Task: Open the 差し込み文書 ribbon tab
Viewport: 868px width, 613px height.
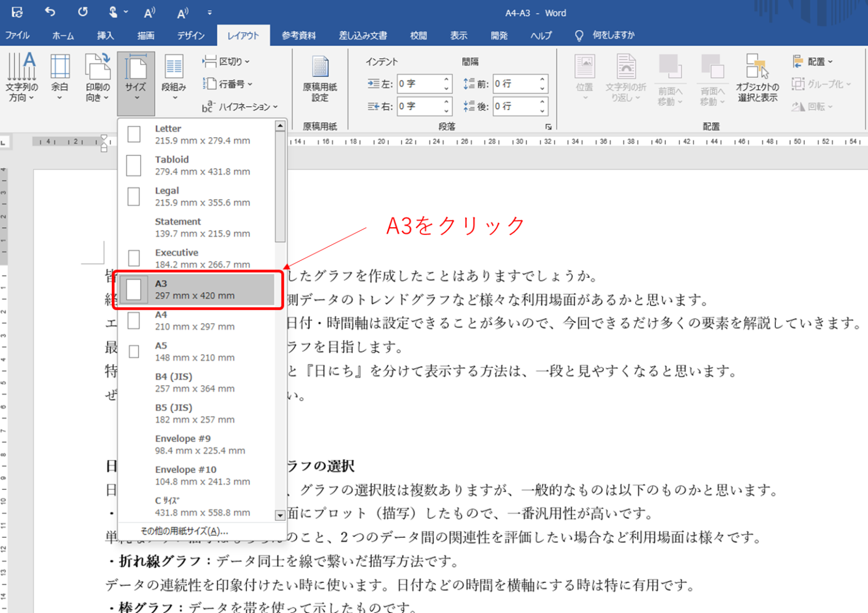Action: 362,35
